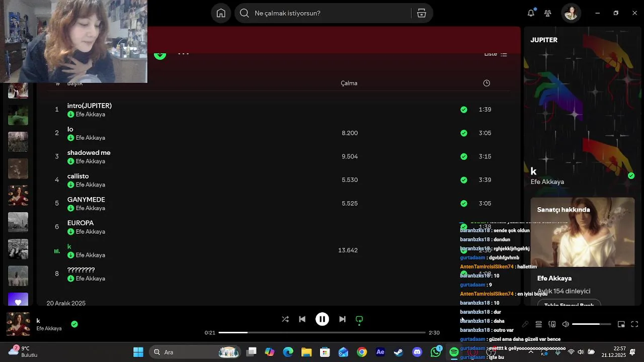Viewport: 644px width, 362px height.
Task: Open Discord from the taskbar
Action: pyautogui.click(x=417, y=352)
